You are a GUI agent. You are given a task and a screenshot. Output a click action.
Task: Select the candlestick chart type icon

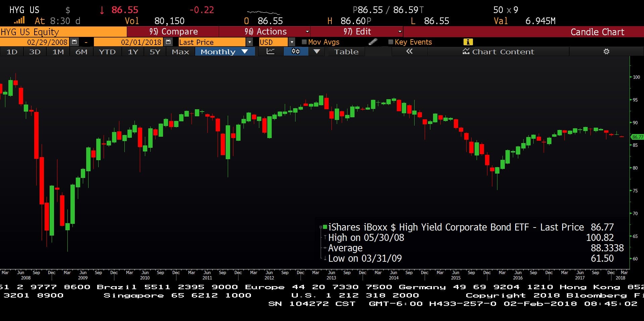click(x=296, y=52)
